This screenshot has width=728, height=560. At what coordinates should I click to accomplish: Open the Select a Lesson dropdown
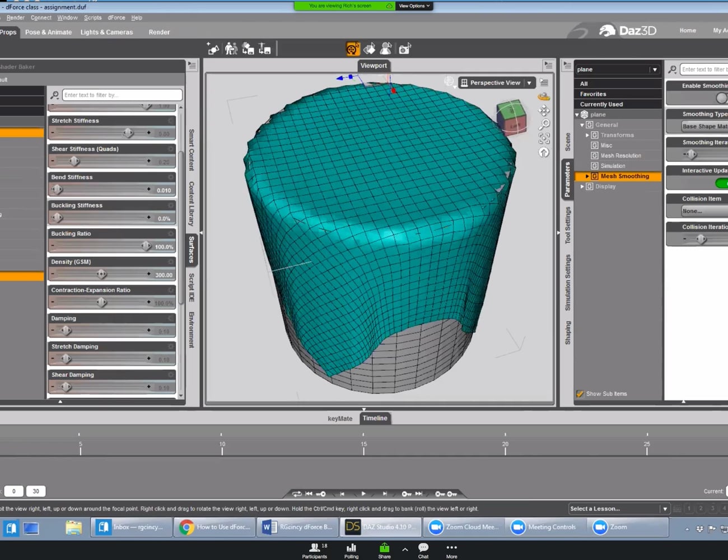click(x=619, y=508)
